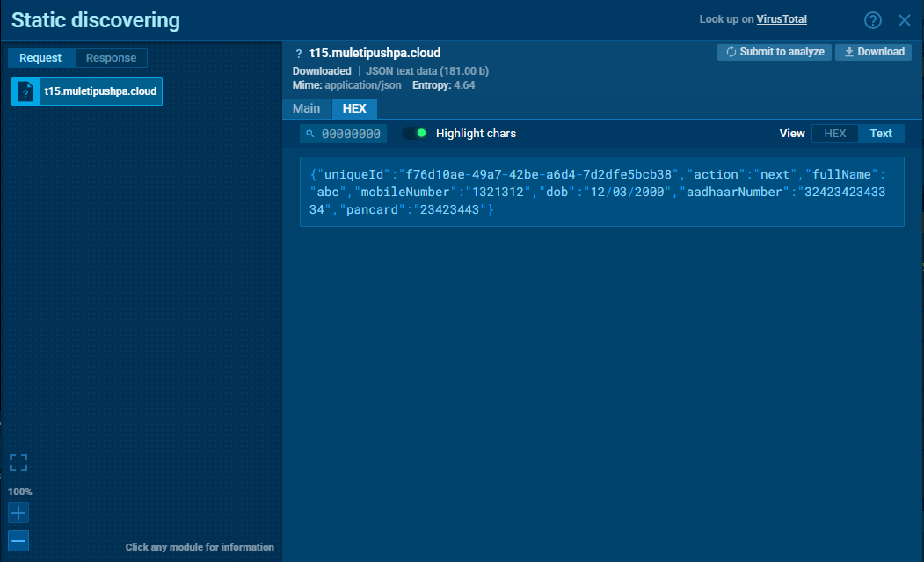Screen dimensions: 924x562
Task: Close the Static discovering window
Action: (905, 20)
